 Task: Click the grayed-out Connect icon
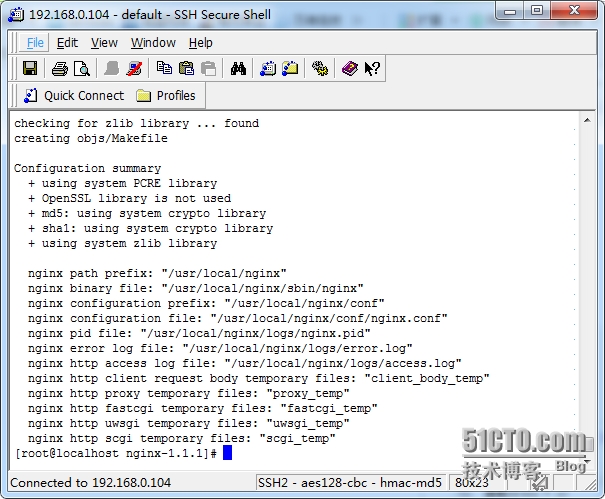point(112,69)
